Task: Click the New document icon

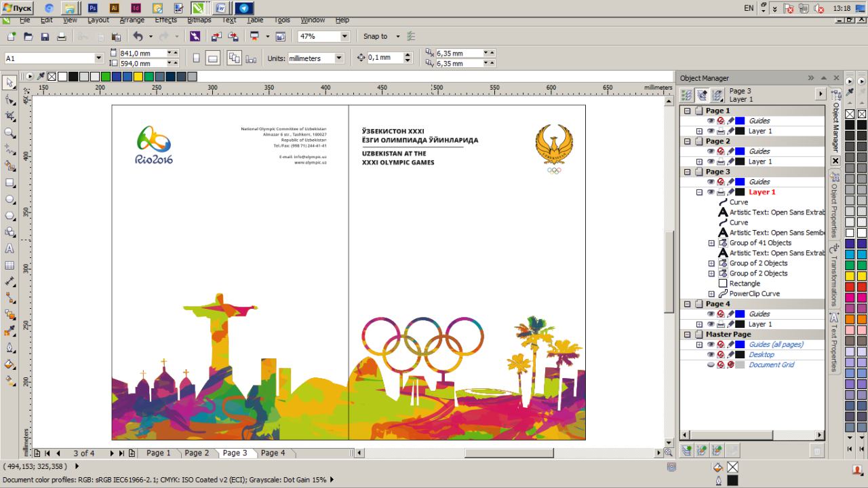Action: [11, 37]
